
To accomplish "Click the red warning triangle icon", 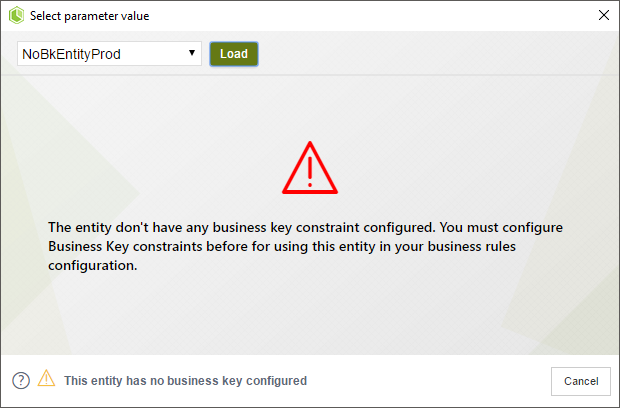I will pos(310,168).
